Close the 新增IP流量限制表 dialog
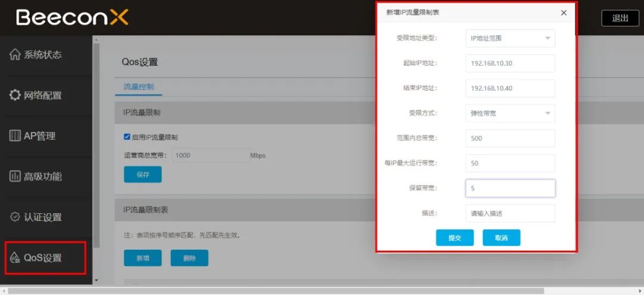This screenshot has height=295, width=644. click(563, 13)
